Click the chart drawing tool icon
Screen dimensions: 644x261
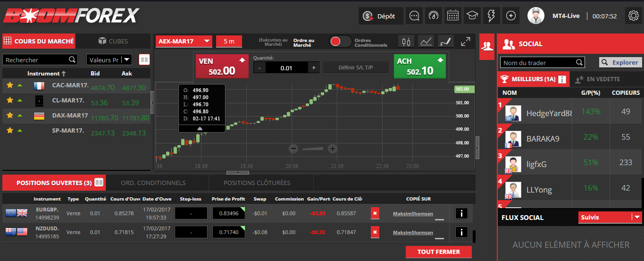pos(446,42)
